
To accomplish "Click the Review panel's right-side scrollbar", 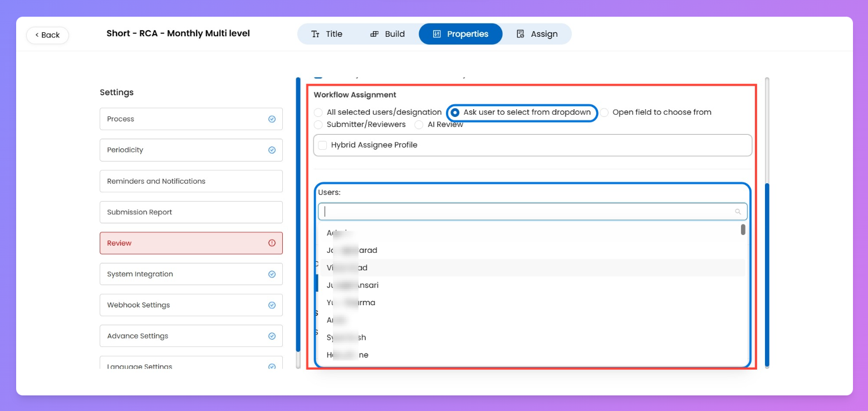I will [767, 275].
